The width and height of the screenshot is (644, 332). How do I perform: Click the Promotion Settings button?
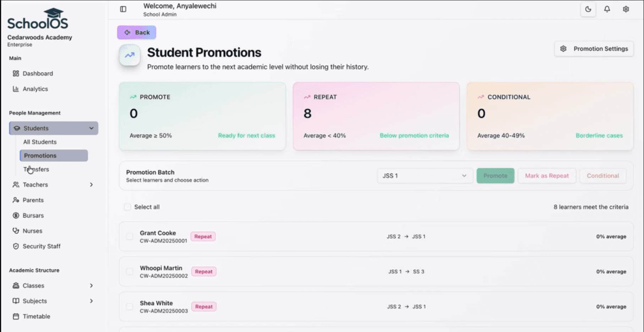tap(594, 49)
